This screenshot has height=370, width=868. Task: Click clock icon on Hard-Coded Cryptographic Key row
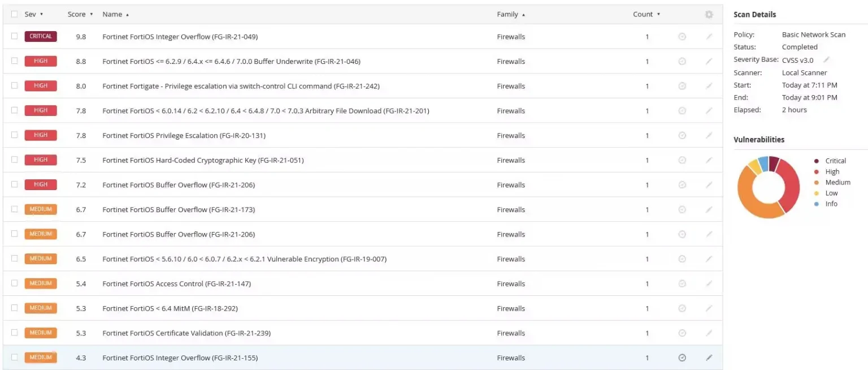[682, 160]
